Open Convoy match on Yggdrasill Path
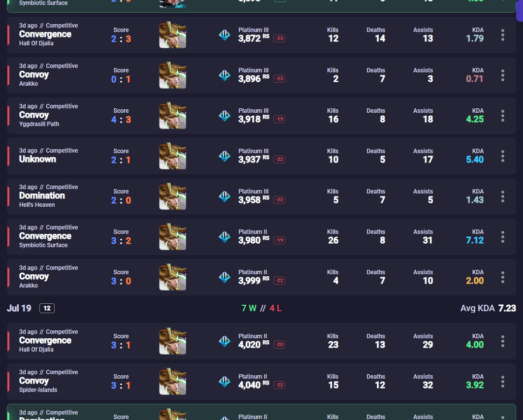The width and height of the screenshot is (523, 420). (x=33, y=115)
